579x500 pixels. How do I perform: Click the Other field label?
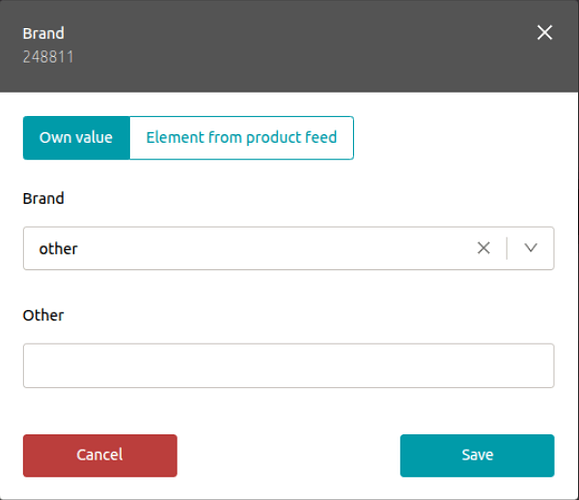(43, 315)
